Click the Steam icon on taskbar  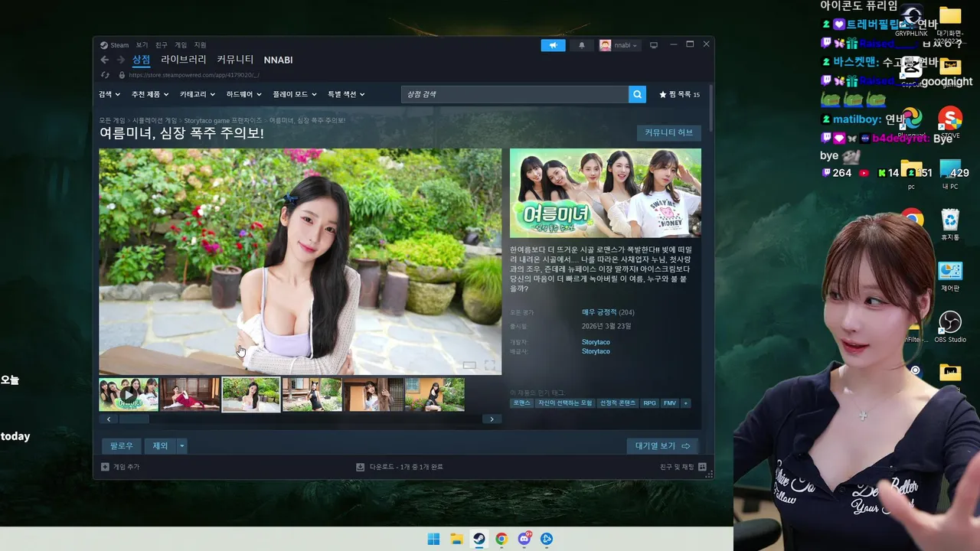point(479,539)
